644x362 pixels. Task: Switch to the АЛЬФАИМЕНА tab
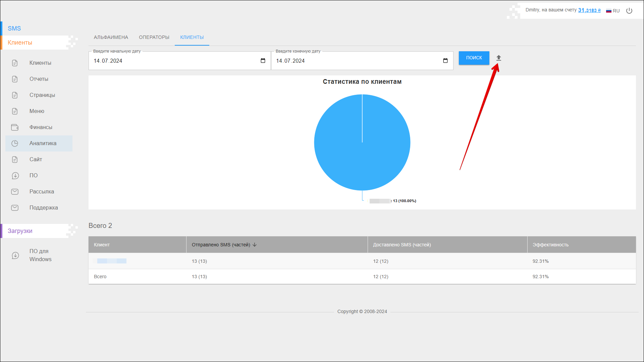point(111,37)
